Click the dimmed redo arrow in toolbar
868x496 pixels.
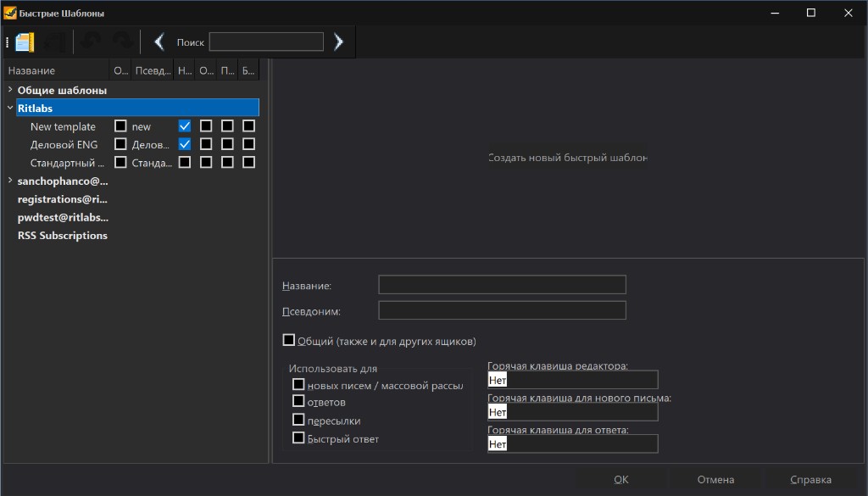coord(123,42)
